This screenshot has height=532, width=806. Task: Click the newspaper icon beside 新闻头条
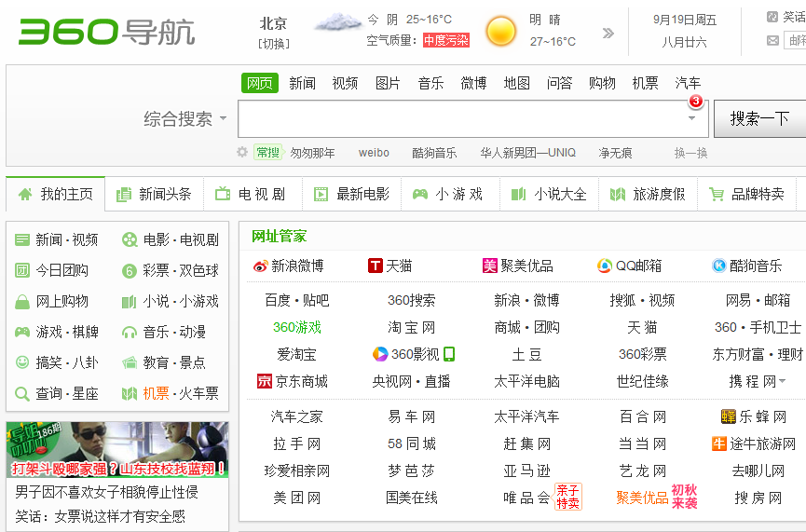tap(124, 195)
